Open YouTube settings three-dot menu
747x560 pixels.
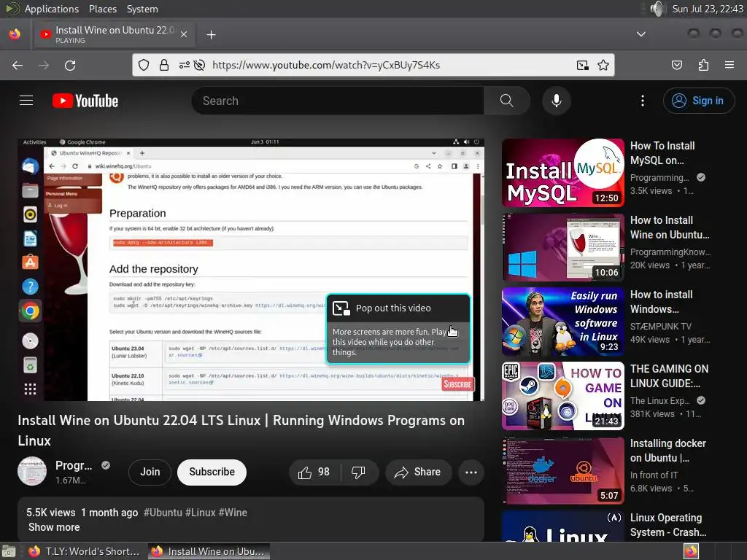coord(642,101)
